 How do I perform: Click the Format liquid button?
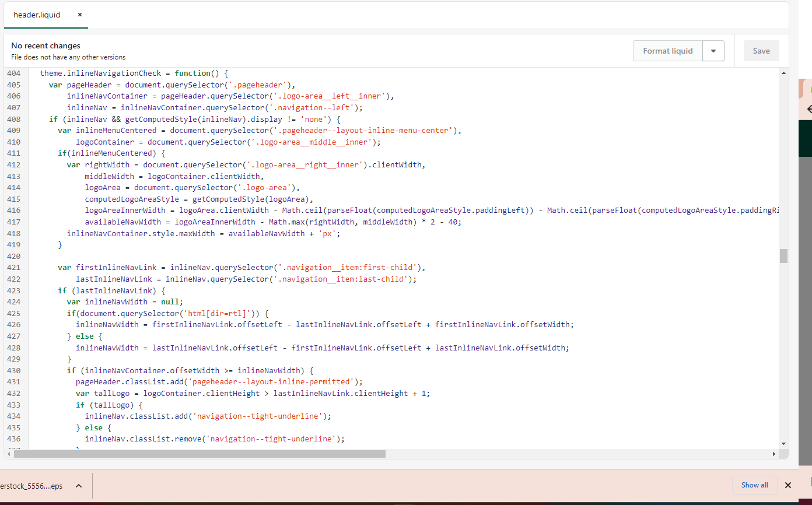click(x=667, y=51)
